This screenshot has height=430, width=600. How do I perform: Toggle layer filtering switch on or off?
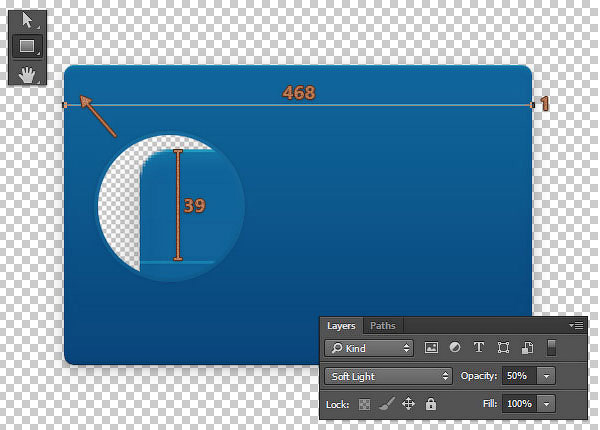click(x=551, y=348)
